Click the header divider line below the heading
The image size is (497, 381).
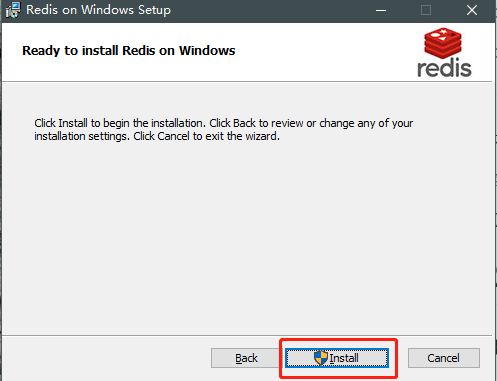pyautogui.click(x=247, y=81)
